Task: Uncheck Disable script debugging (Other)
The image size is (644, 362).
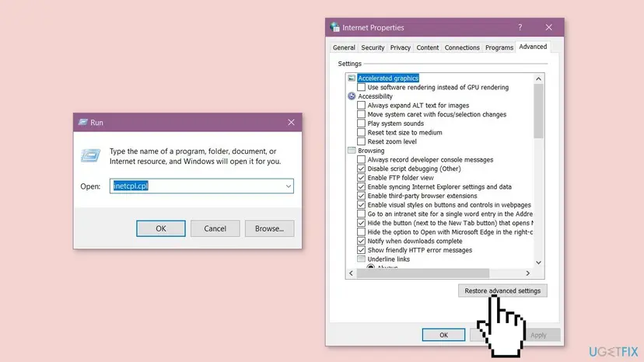Action: (x=361, y=169)
